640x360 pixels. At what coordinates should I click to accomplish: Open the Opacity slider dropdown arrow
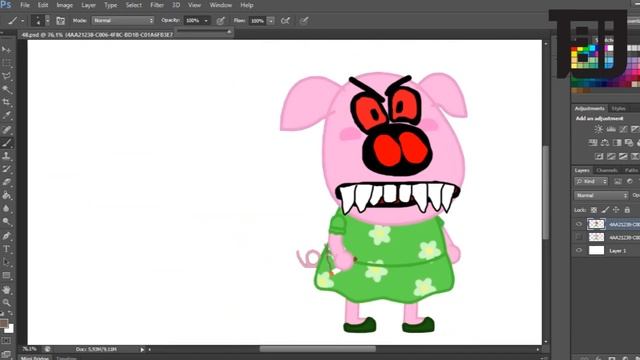(x=206, y=20)
